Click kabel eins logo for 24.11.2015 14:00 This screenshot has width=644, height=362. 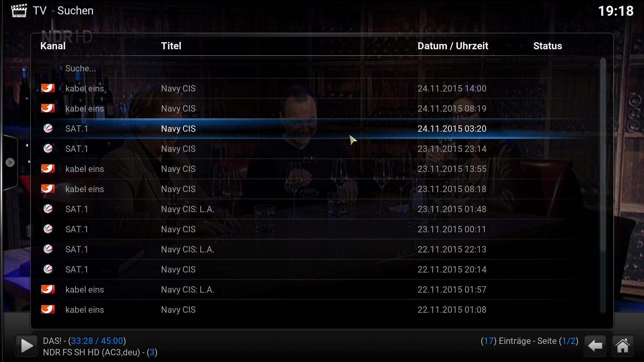click(48, 88)
